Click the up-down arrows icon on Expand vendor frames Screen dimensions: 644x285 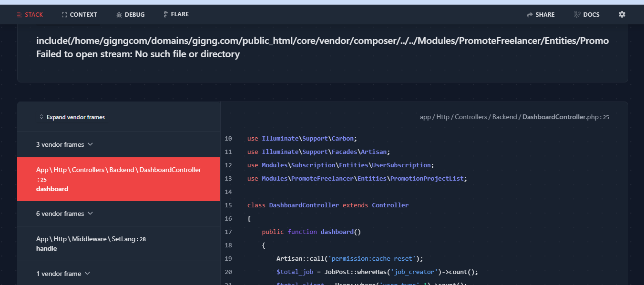pos(41,117)
